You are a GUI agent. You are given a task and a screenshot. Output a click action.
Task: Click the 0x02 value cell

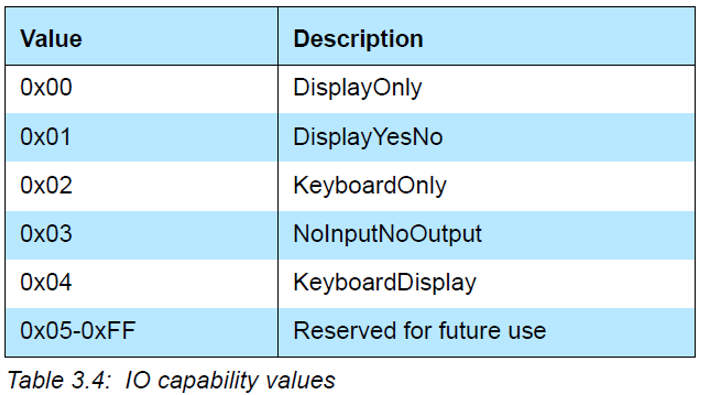pyautogui.click(x=142, y=186)
